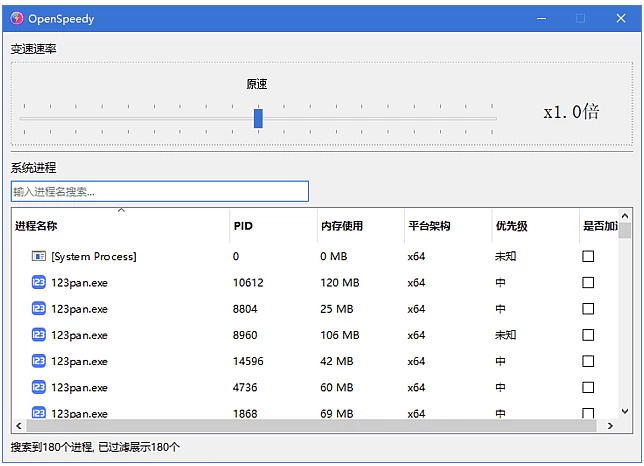Click 123pan.exe icon for PID 8960
Screen dimensions: 644x466
[38, 335]
